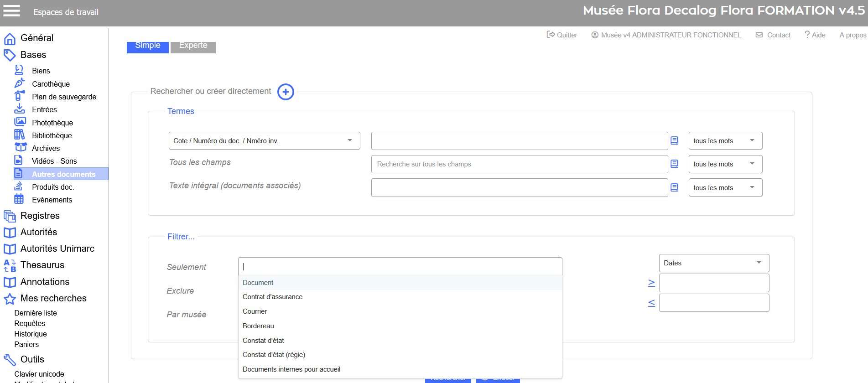Viewport: 868px width, 383px height.
Task: Click the Autres documents page icon
Action: (18, 173)
